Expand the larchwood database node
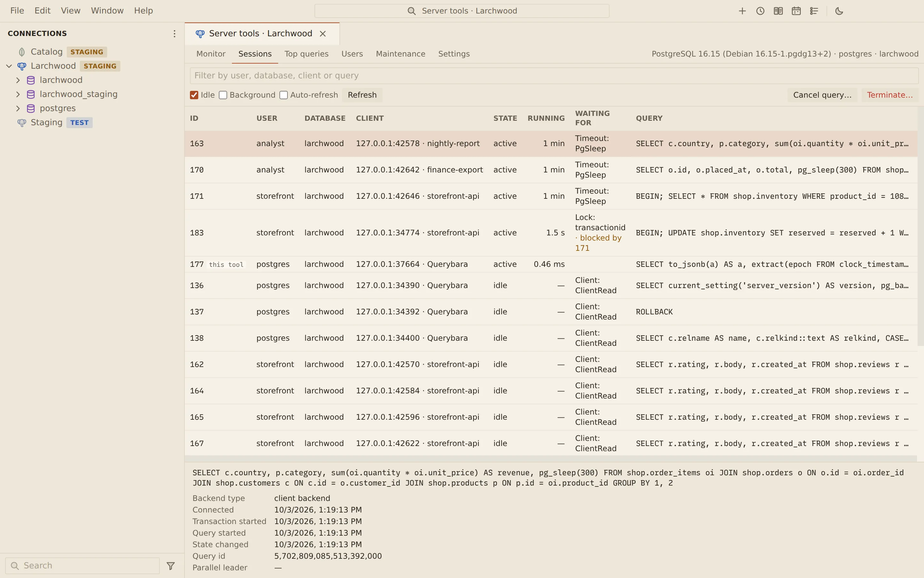 tap(18, 80)
